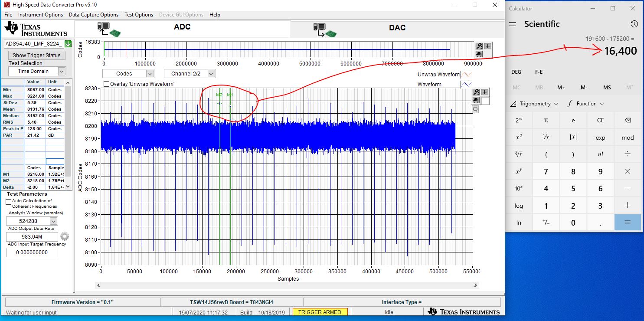
Task: Click the log key in Calculator
Action: pyautogui.click(x=519, y=206)
